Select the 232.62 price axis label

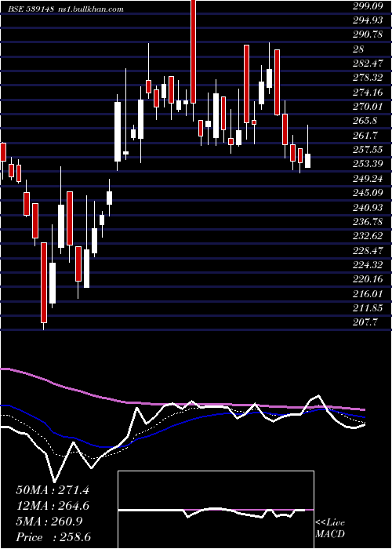368,236
